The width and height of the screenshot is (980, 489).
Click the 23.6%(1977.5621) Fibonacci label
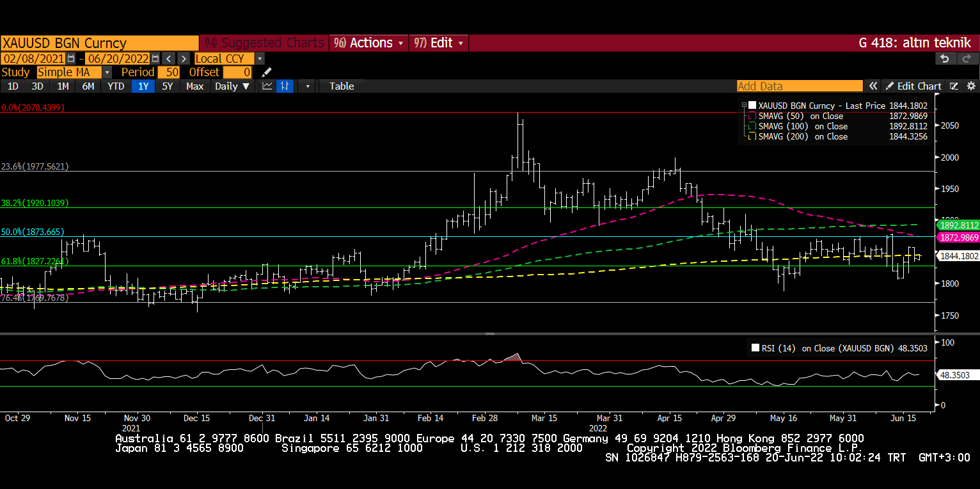[x=35, y=166]
